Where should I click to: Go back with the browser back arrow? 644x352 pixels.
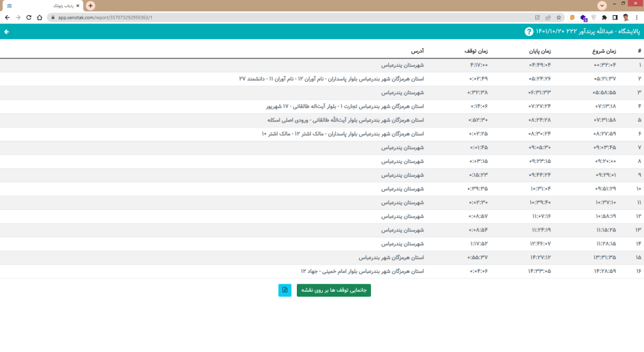click(7, 17)
